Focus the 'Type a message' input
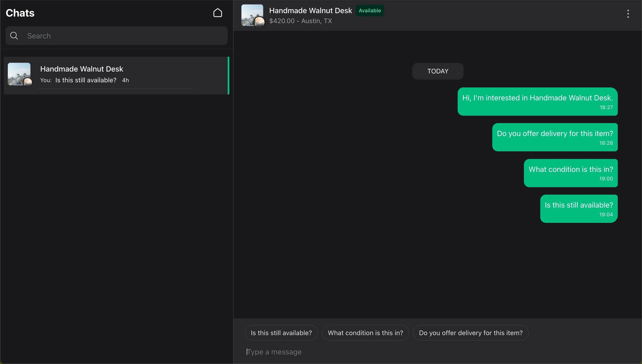 [x=438, y=352]
